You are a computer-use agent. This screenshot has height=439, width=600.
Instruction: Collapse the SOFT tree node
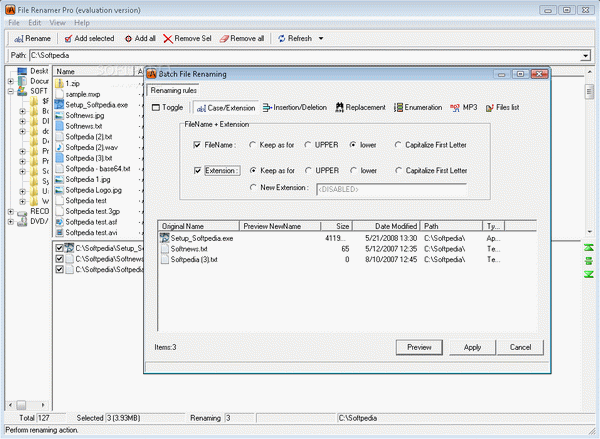coord(11,91)
